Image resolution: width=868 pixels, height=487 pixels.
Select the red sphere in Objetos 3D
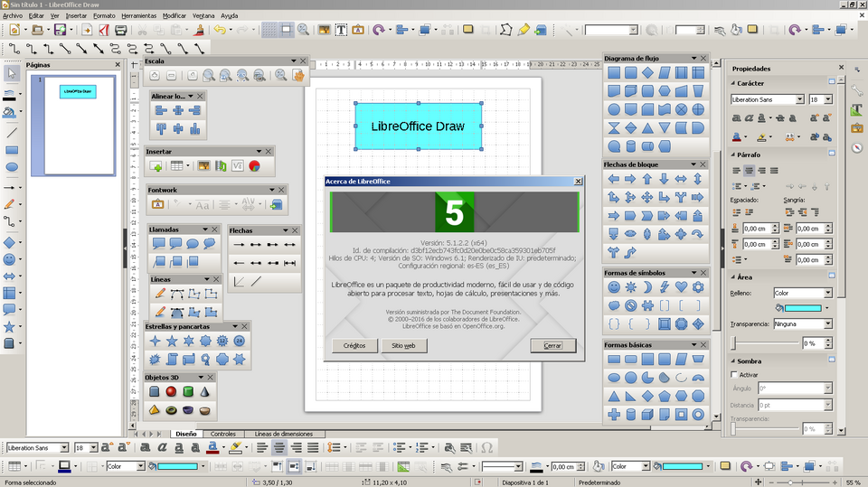(171, 392)
